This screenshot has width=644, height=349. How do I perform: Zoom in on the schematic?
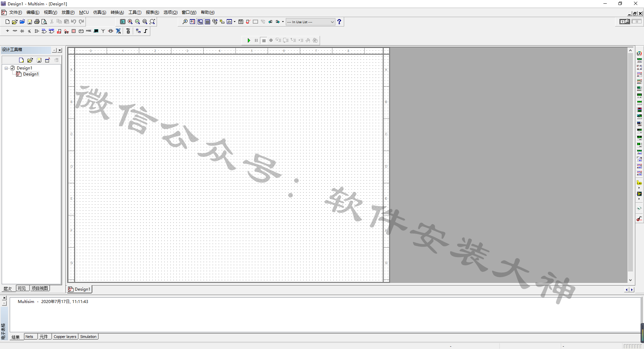pos(130,21)
